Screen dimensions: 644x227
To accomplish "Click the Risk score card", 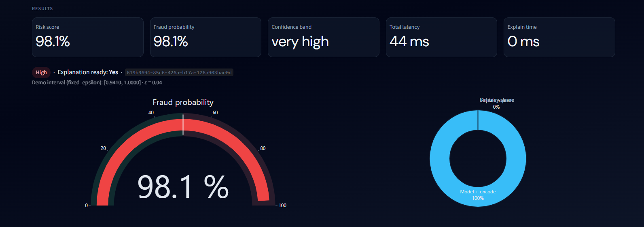I will 88,37.
